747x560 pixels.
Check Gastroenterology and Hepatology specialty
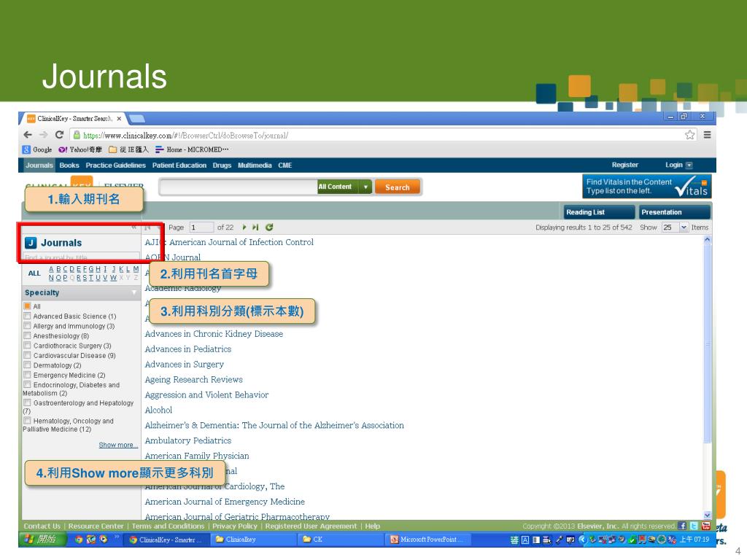pyautogui.click(x=27, y=402)
